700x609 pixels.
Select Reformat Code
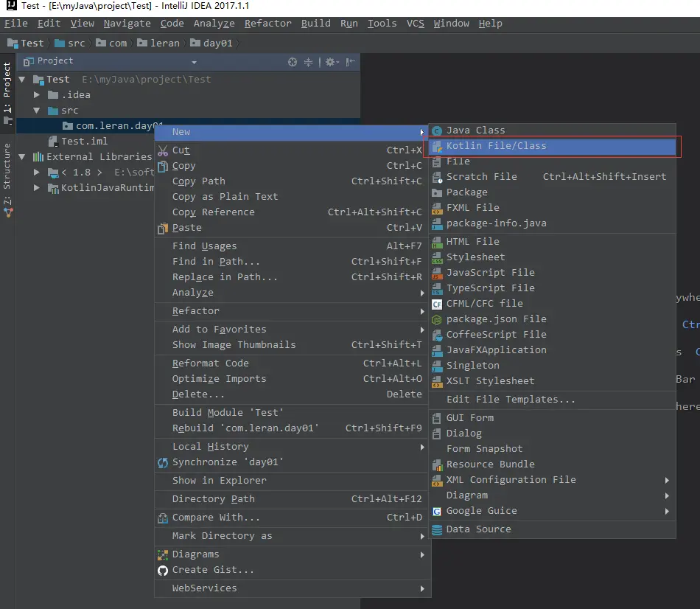(x=293, y=363)
